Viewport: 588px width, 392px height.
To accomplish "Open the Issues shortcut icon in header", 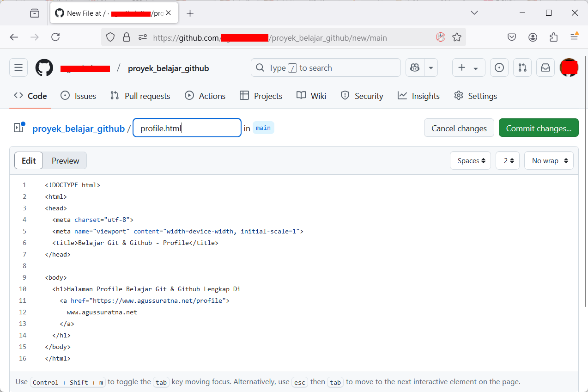I will (499, 68).
